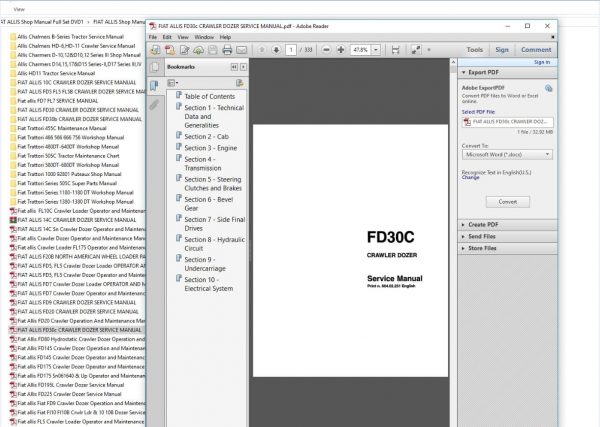Zoom in with the plus button
The width and height of the screenshot is (600, 427).
pyautogui.click(x=341, y=50)
